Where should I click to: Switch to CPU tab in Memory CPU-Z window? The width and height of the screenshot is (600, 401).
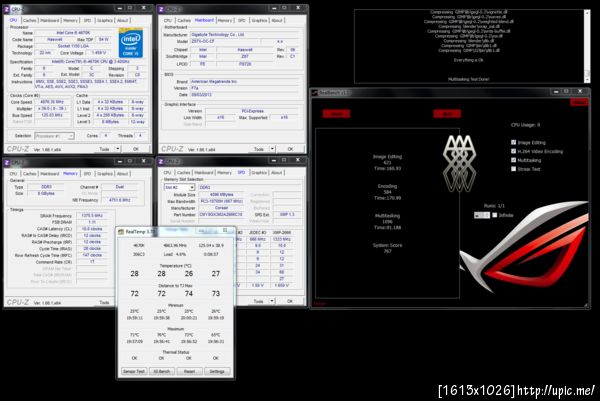[x=13, y=174]
